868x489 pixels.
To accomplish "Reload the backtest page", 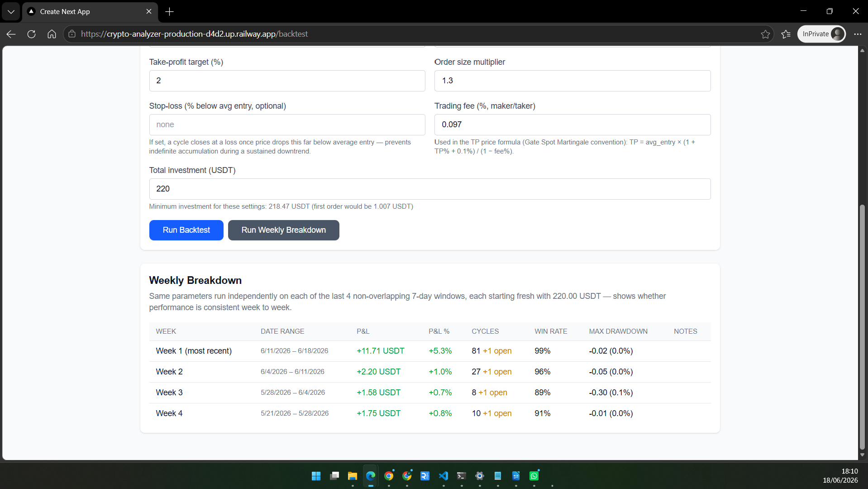I will pyautogui.click(x=31, y=34).
